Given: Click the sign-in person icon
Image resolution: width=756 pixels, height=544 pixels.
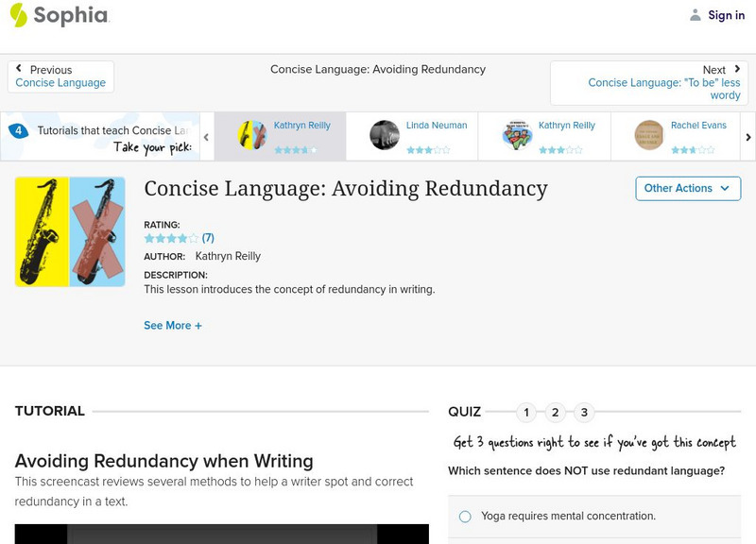Looking at the screenshot, I should point(695,14).
